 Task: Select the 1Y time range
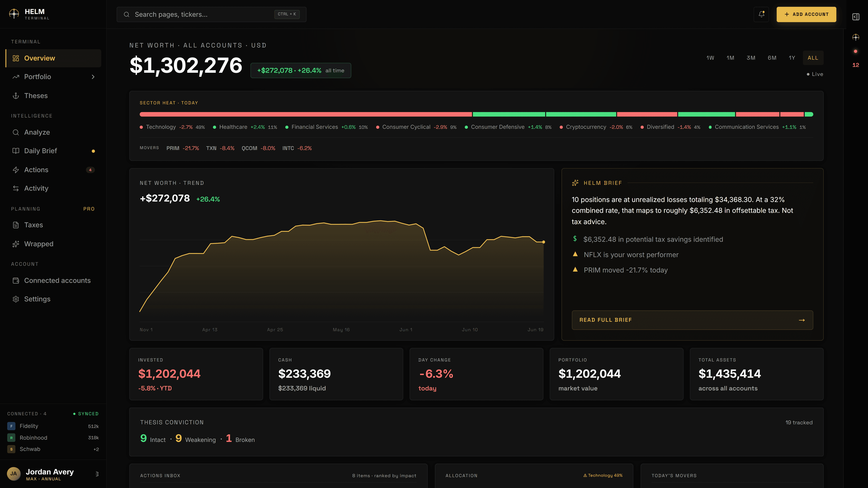point(792,58)
